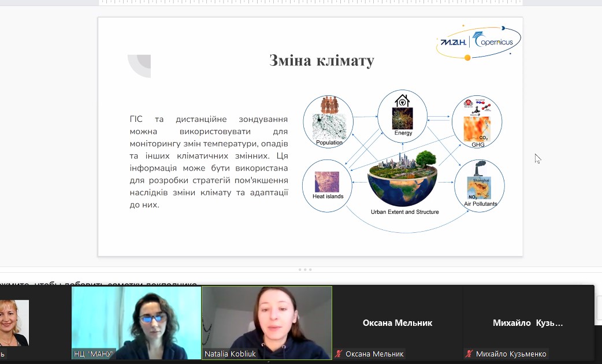Select the Heat islands circle image
Viewport: 602px width, 364px height.
tap(328, 185)
